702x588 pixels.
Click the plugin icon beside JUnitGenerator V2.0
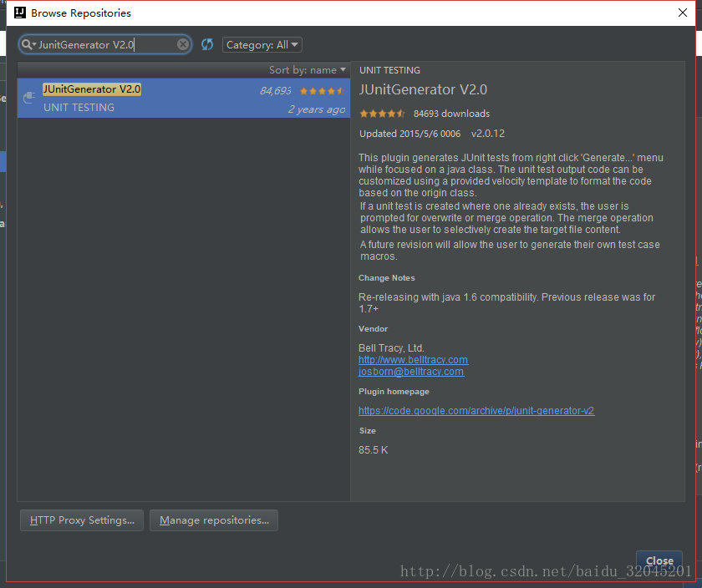29,97
